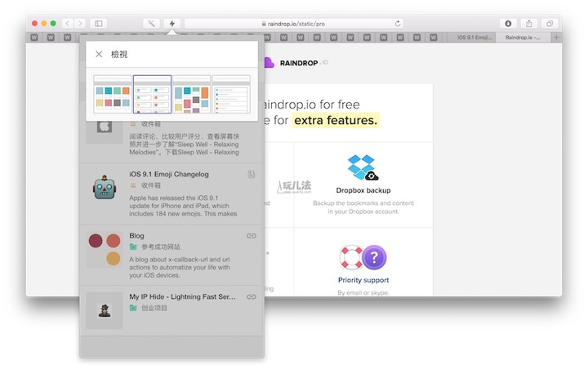Viewport: 588px width, 374px height.
Task: Click the article icon on iOS 9.1 bookmark
Action: tap(252, 174)
